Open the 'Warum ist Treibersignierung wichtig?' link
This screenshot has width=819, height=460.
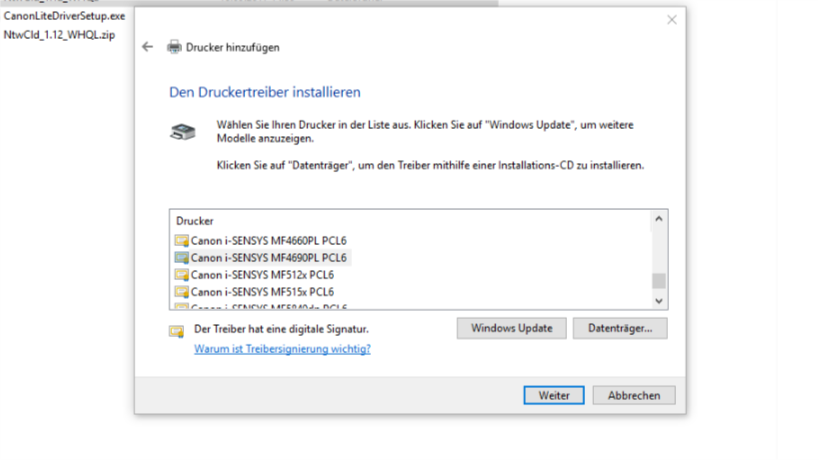click(283, 349)
